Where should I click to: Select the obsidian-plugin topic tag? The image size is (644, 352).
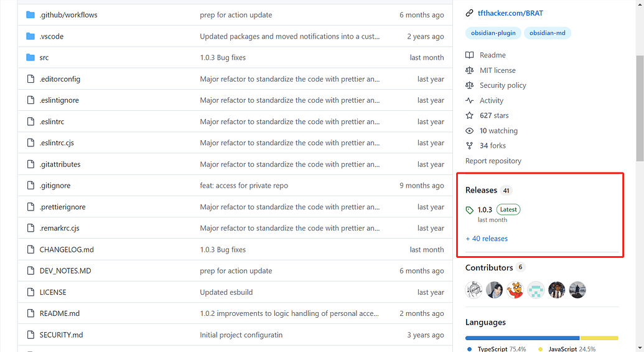[492, 33]
